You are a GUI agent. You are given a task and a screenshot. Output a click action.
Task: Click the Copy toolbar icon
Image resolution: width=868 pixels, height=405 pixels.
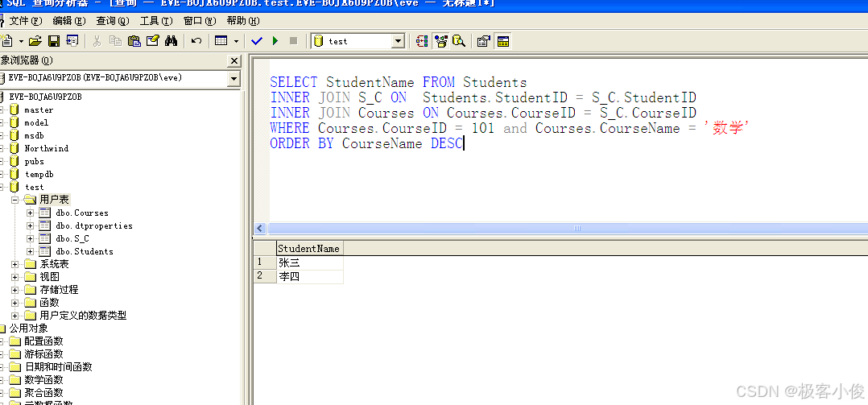point(116,41)
